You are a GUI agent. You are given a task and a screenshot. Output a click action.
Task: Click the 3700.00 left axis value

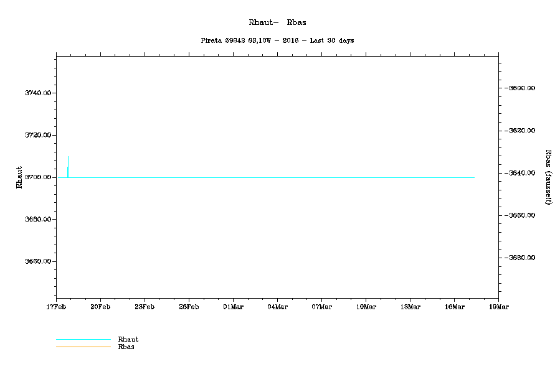pyautogui.click(x=37, y=177)
